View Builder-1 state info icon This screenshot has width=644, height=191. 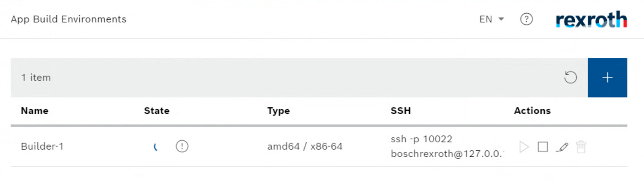[182, 146]
